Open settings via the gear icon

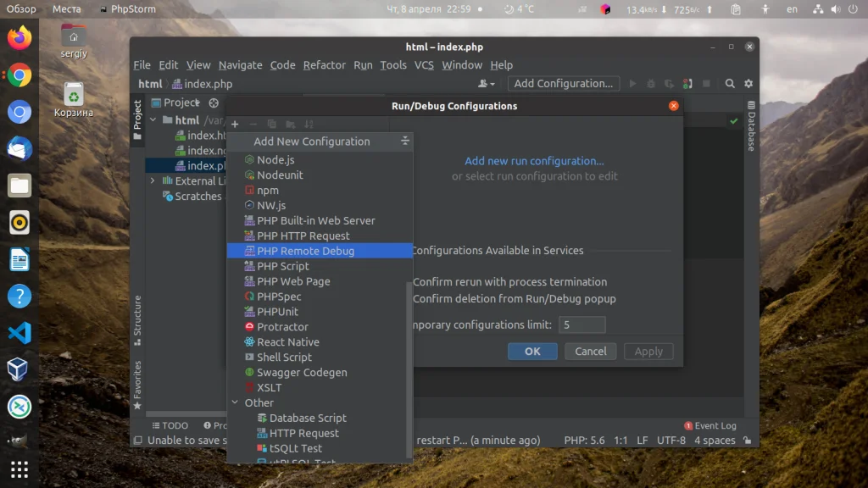coord(748,84)
